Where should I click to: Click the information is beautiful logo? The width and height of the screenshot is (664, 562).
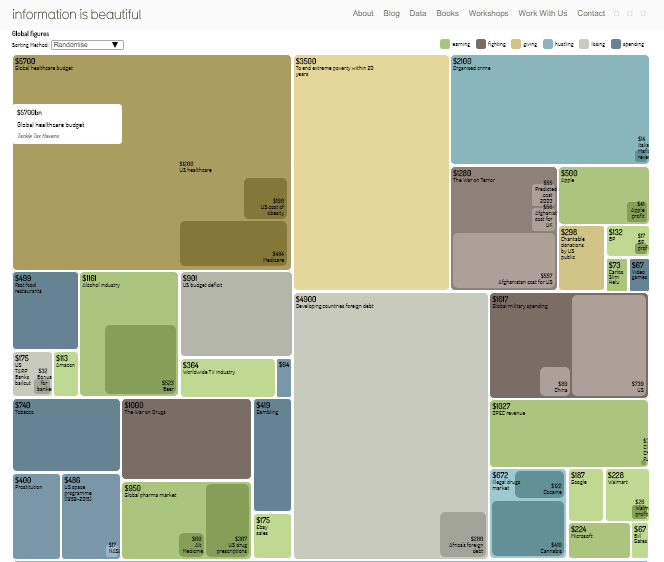77,14
